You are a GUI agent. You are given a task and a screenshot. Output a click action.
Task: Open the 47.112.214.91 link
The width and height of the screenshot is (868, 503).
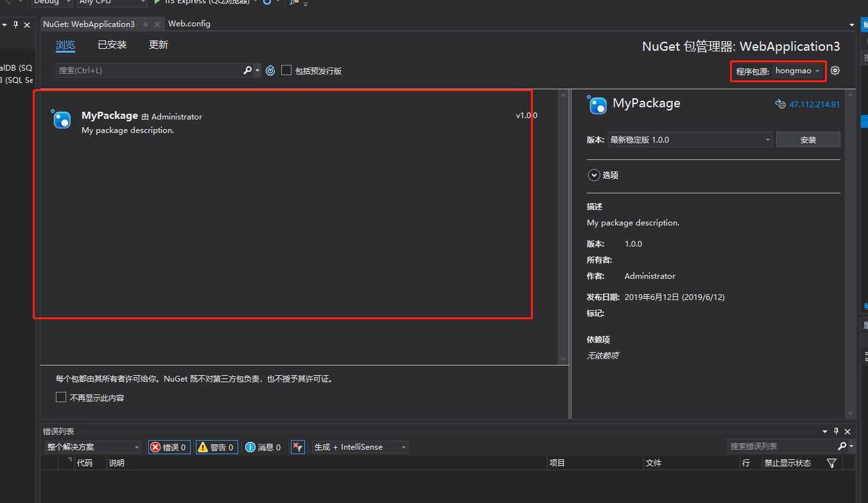pyautogui.click(x=814, y=104)
